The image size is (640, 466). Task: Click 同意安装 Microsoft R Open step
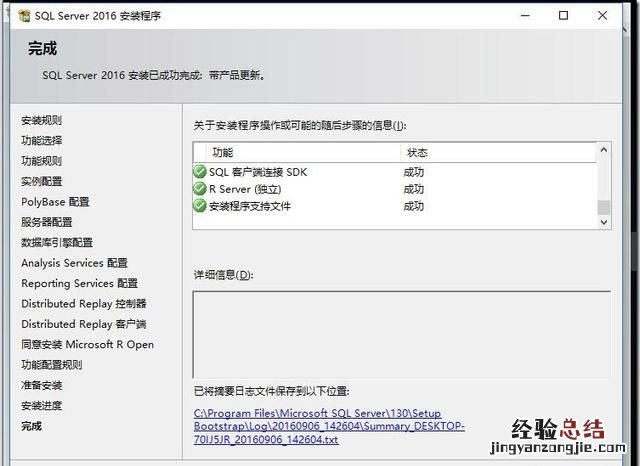87,344
